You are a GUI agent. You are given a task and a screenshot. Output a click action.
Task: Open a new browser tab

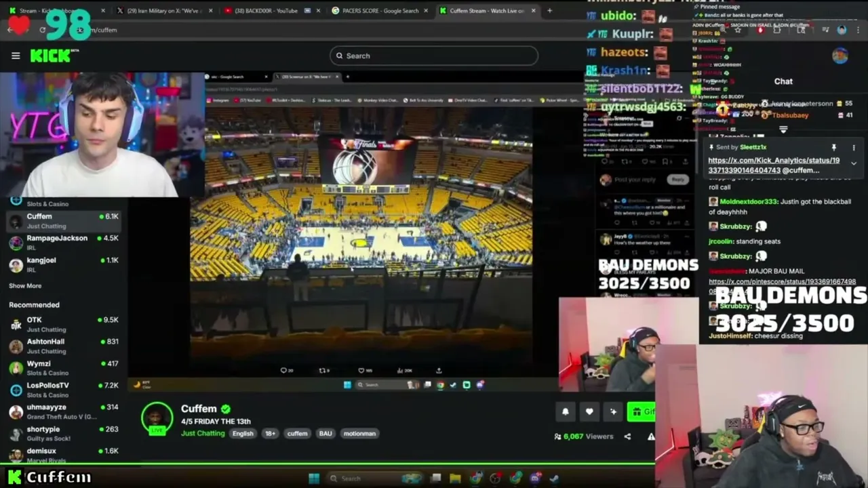549,11
